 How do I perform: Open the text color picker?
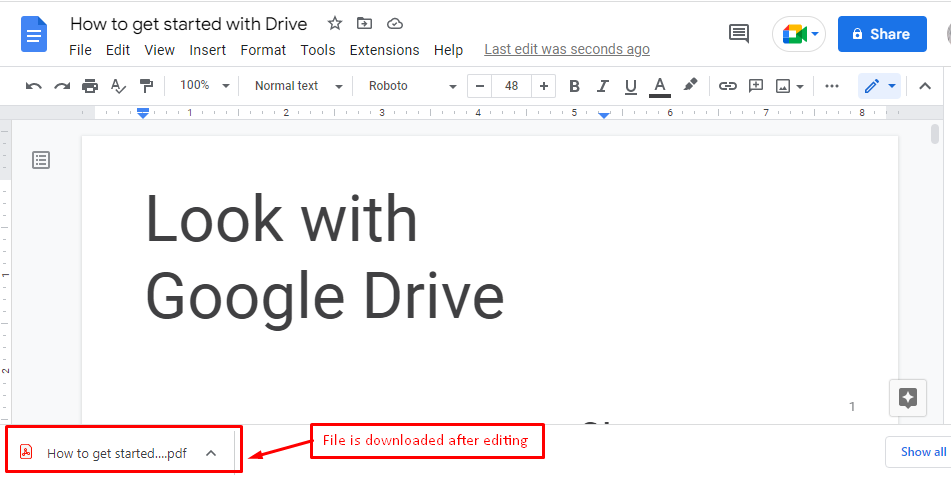[x=660, y=86]
